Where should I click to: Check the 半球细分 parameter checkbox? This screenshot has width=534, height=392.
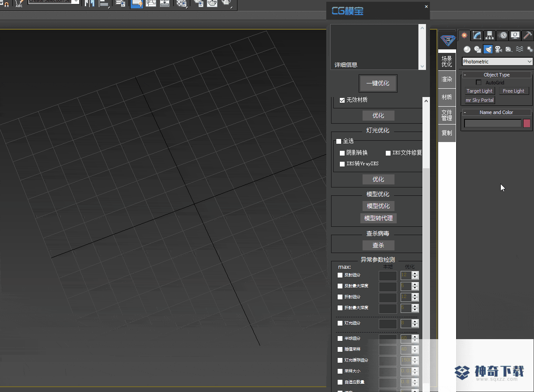[340, 338]
